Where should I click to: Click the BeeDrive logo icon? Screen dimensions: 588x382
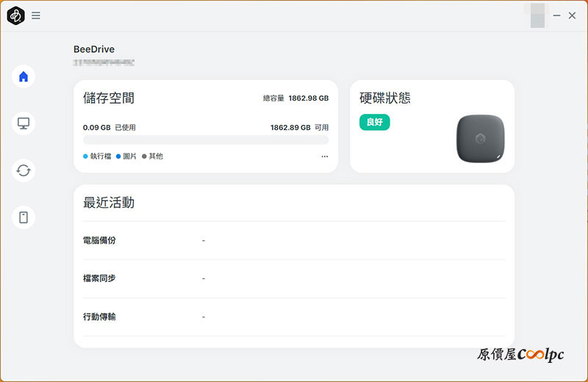click(x=15, y=15)
